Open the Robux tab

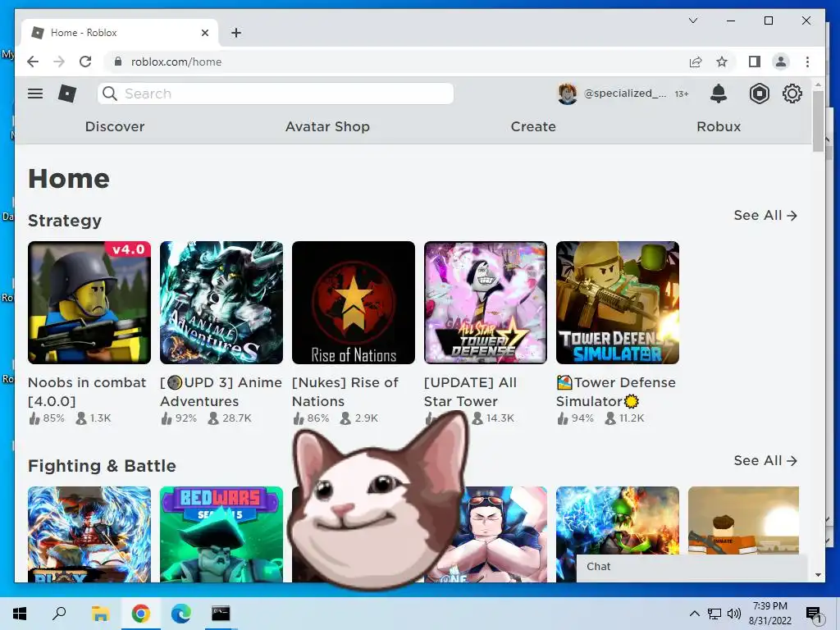click(719, 126)
